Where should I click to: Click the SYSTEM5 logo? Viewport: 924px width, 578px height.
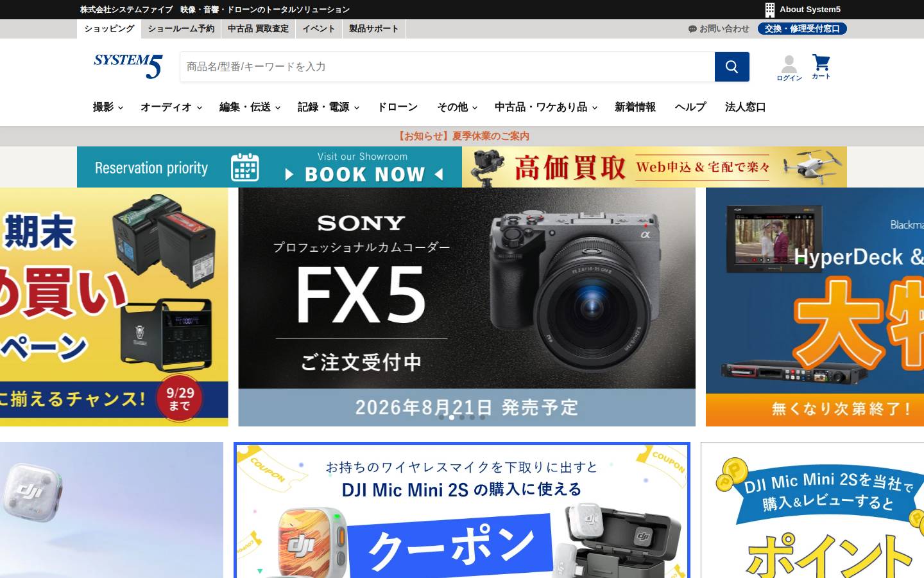pyautogui.click(x=128, y=66)
